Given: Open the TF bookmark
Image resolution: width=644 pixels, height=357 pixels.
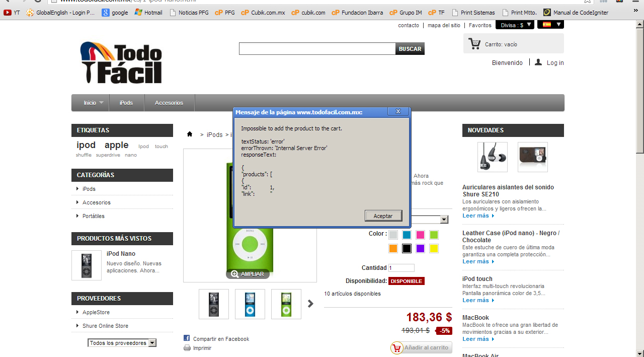Looking at the screenshot, I should (437, 13).
